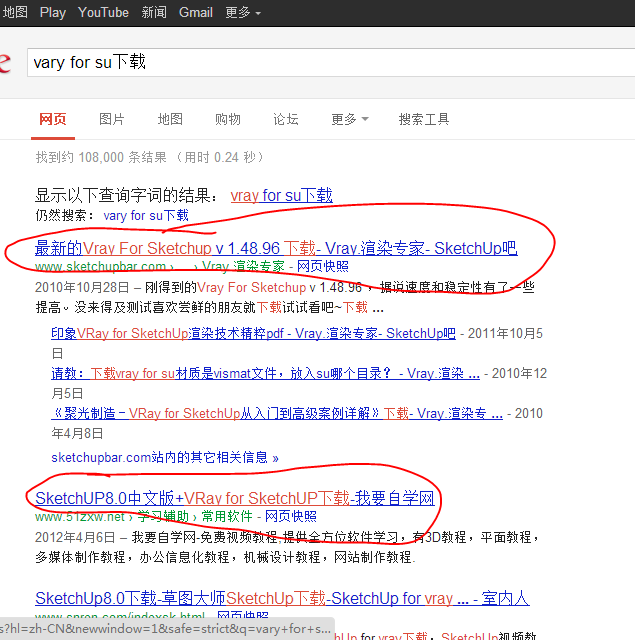The width and height of the screenshot is (635, 640).
Task: Focus the search box containing vary for su下载
Action: point(331,62)
